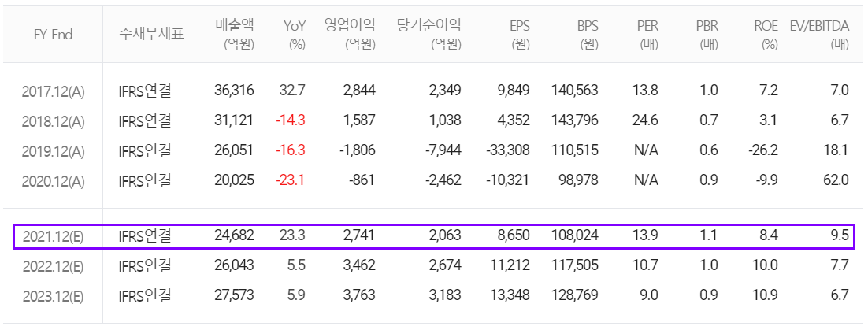Click EPS value 9,849

tap(514, 91)
